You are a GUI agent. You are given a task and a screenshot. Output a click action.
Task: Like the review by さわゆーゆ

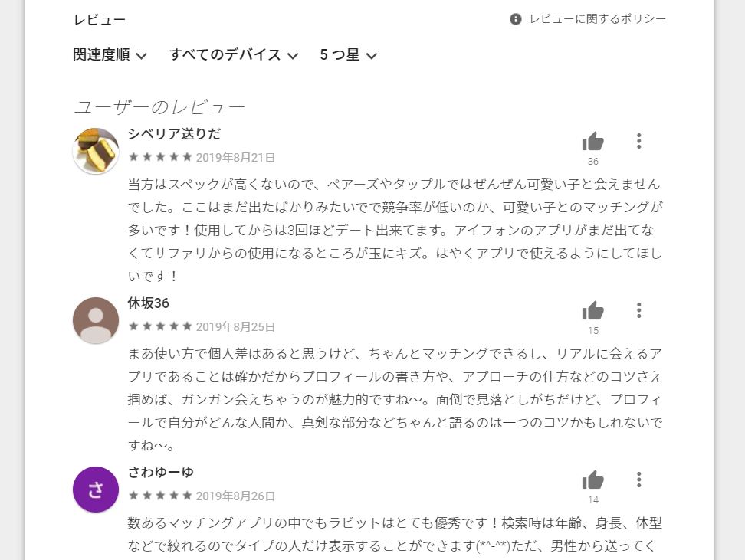coord(592,480)
